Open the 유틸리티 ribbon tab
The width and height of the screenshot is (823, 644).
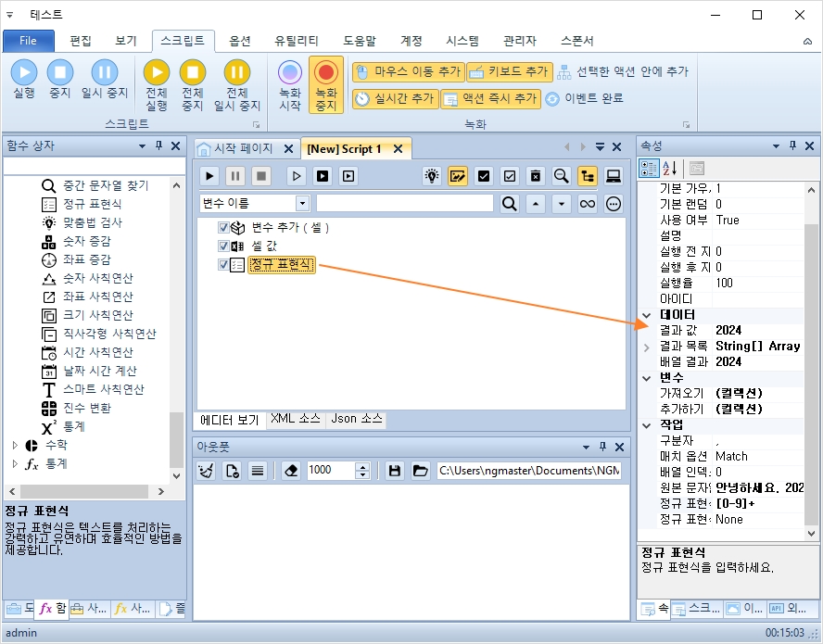(297, 41)
